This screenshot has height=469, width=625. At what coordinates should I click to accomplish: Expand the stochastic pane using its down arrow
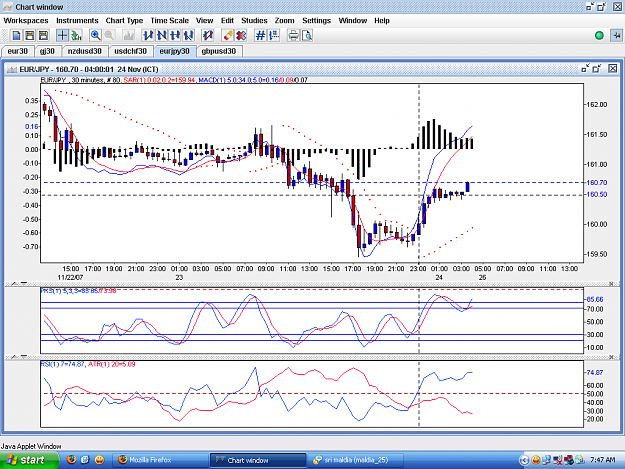click(x=24, y=283)
